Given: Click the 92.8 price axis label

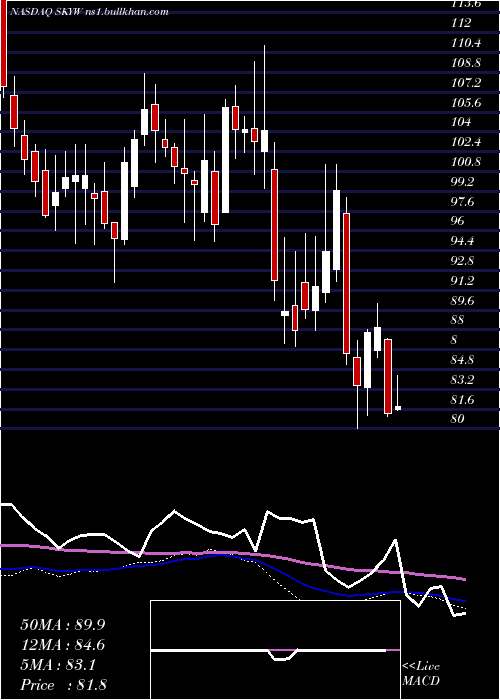Looking at the screenshot, I should [x=463, y=261].
